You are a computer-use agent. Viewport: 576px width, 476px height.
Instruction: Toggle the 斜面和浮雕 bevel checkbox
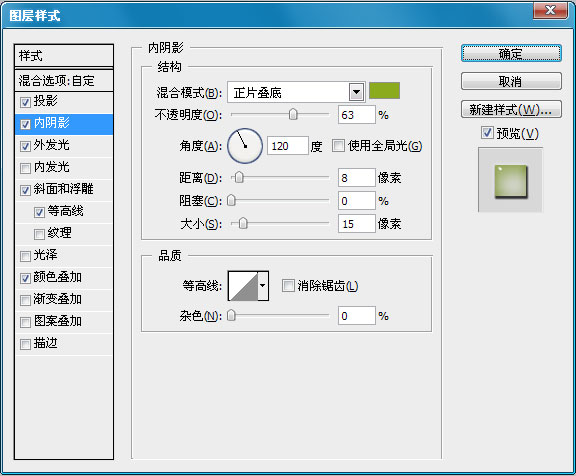(25, 190)
